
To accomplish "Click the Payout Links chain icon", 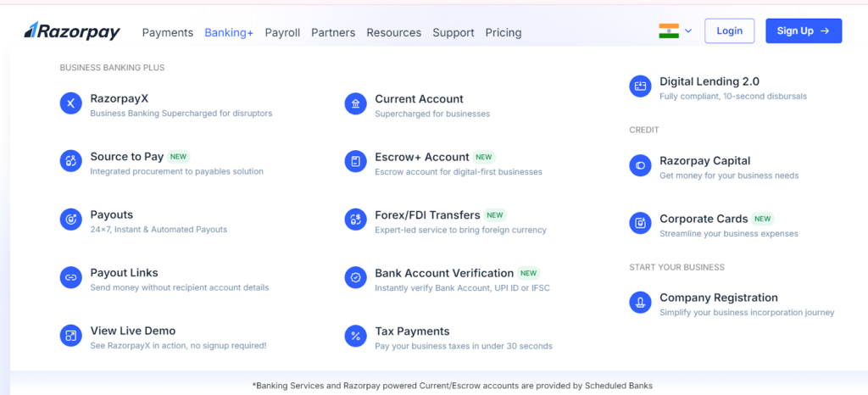I will [71, 277].
